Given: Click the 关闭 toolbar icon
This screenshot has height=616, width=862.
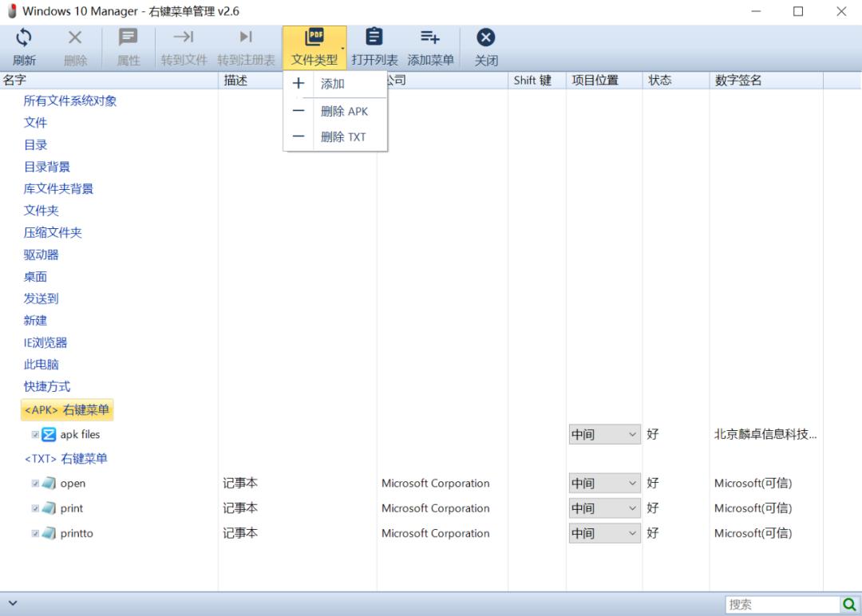Looking at the screenshot, I should [x=485, y=38].
